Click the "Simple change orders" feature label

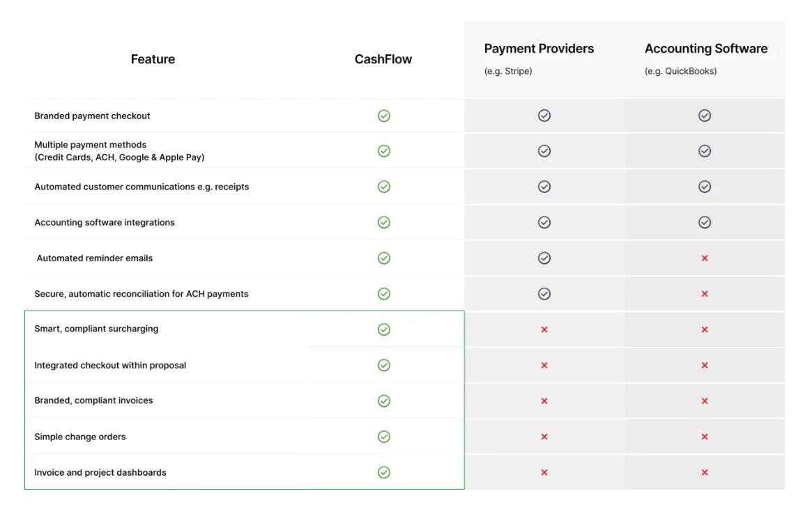[80, 437]
